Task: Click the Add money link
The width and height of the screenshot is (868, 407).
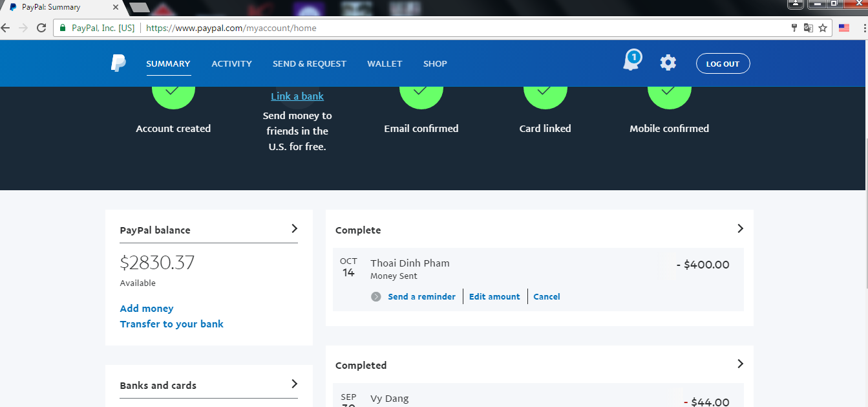Action: (x=147, y=309)
